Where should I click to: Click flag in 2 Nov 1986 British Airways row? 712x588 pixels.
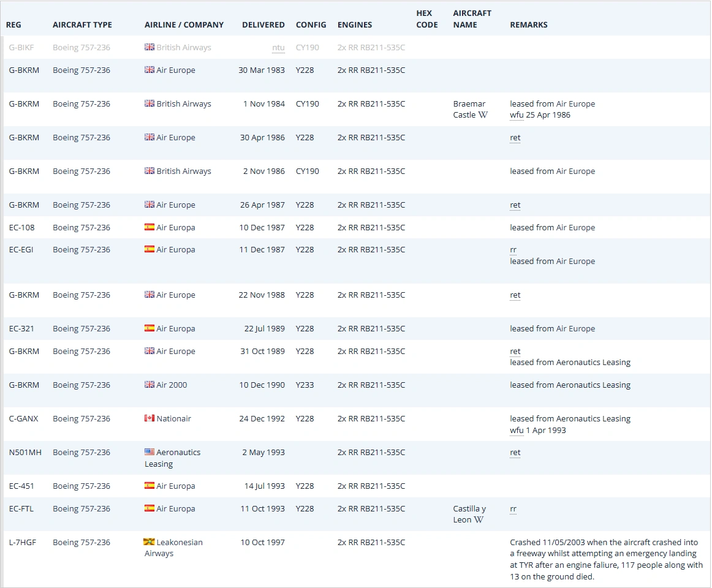point(150,171)
